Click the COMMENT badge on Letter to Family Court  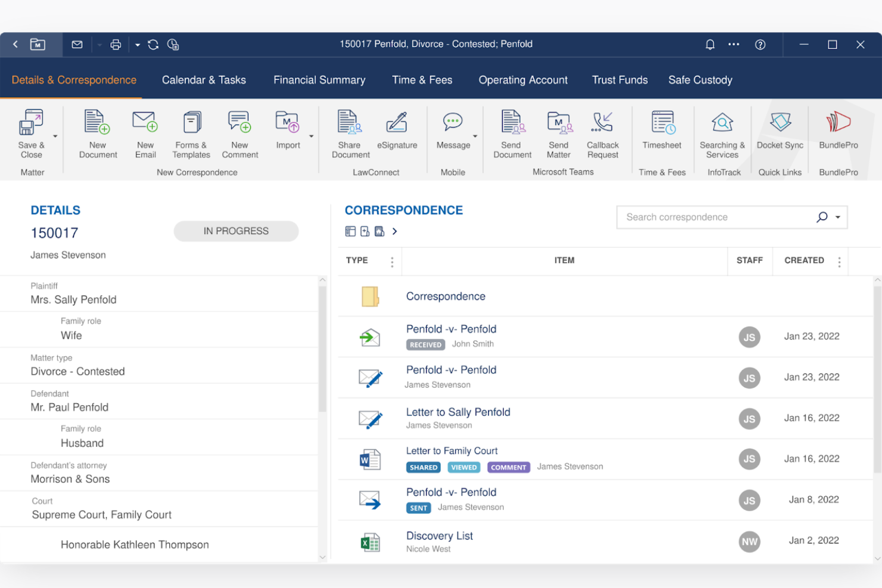[508, 468]
